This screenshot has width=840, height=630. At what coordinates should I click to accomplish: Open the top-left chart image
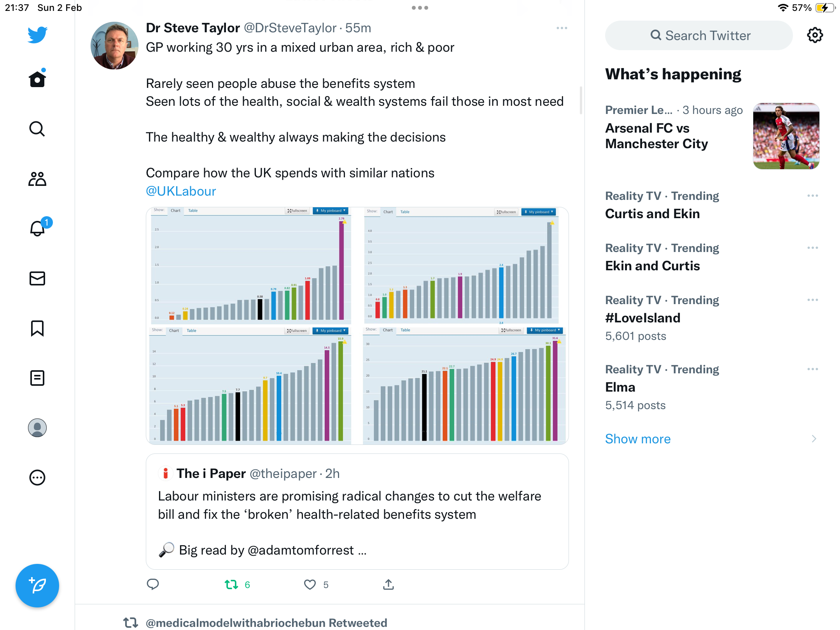pyautogui.click(x=250, y=266)
